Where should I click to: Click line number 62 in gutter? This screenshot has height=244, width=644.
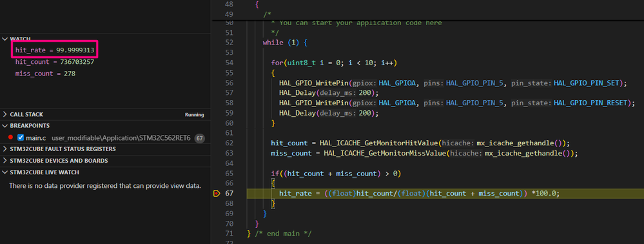tap(229, 143)
